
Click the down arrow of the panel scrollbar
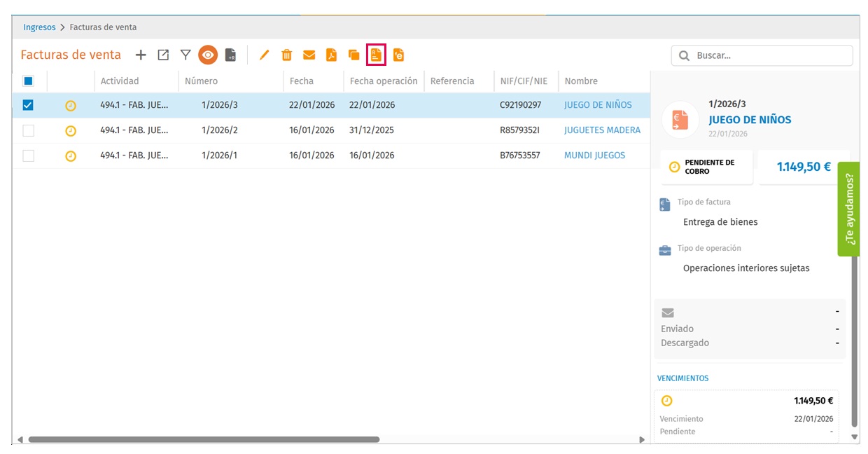click(x=855, y=437)
